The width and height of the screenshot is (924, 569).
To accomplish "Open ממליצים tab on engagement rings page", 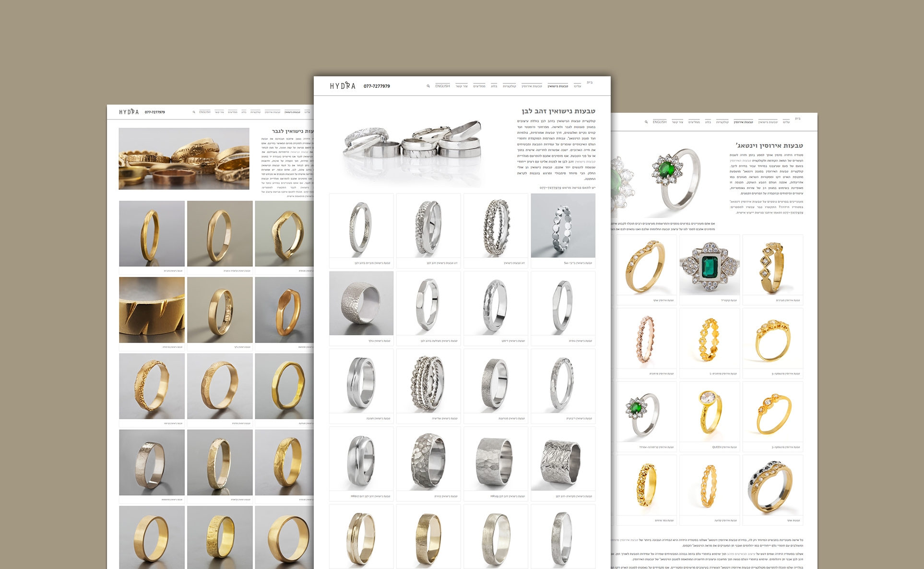I will pos(694,122).
